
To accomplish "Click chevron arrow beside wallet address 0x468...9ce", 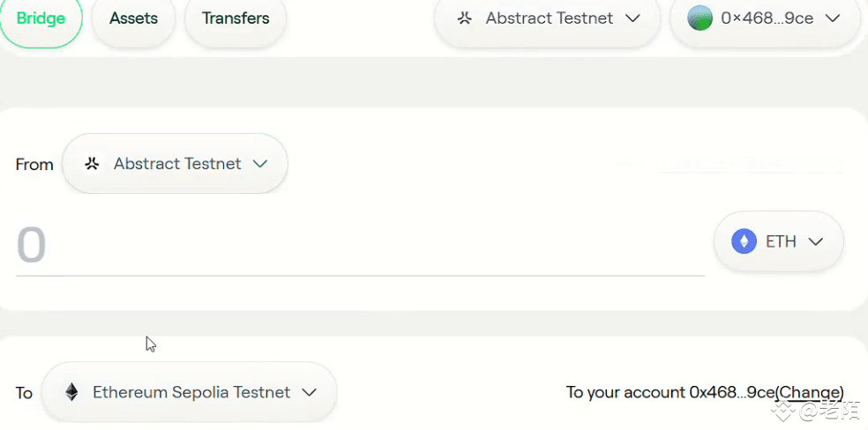I will tap(833, 19).
